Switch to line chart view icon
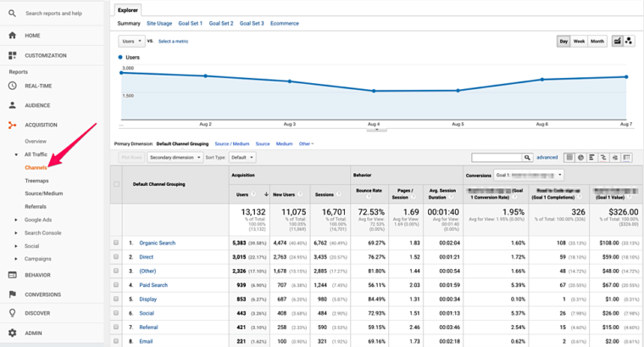644x347 pixels. point(617,41)
